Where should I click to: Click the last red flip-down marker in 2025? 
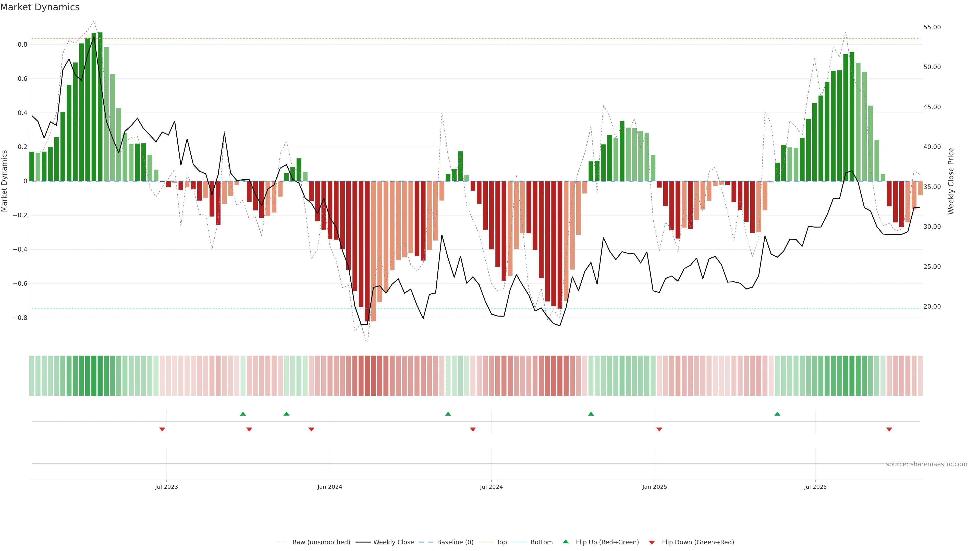point(889,429)
